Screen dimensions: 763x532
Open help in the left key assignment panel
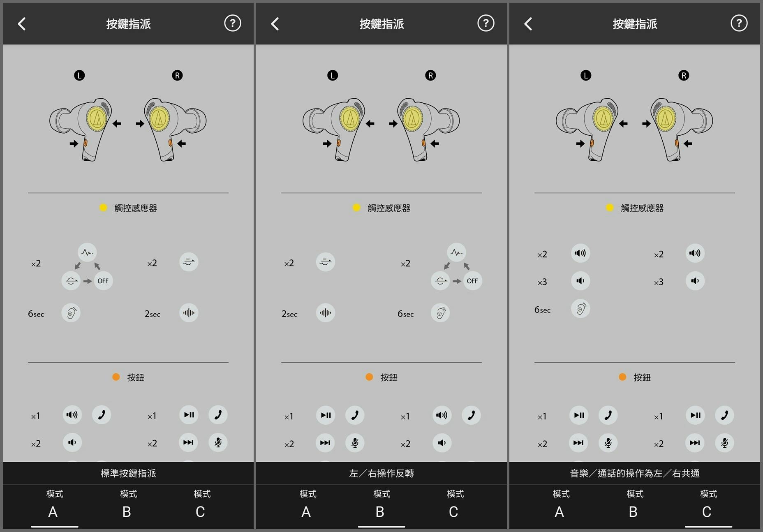coord(233,23)
